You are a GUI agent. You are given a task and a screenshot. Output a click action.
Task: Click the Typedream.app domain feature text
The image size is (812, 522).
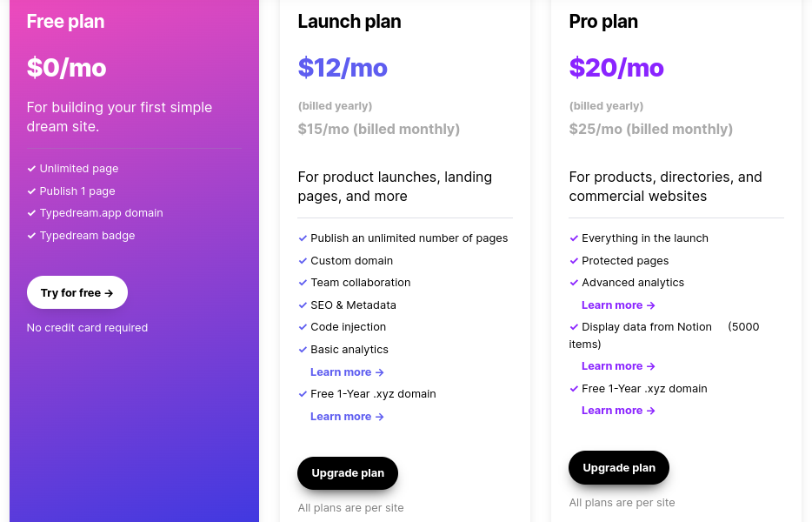click(102, 213)
